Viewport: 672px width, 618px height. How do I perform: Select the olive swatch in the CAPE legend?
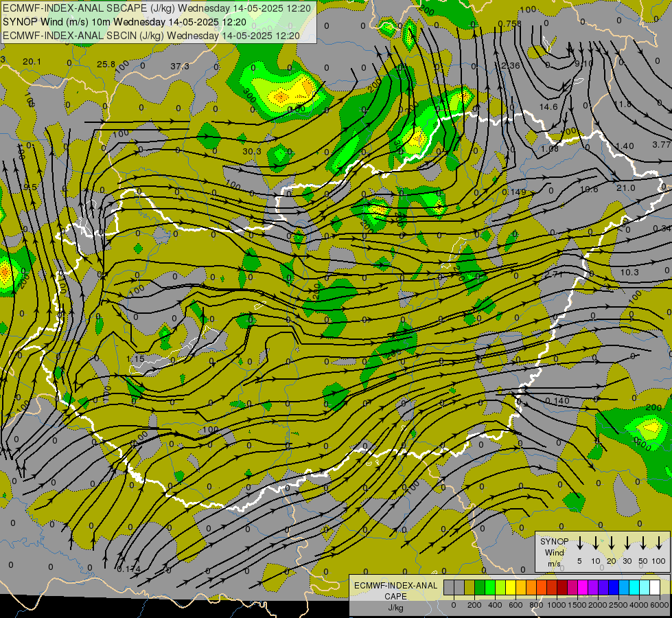pyautogui.click(x=470, y=588)
